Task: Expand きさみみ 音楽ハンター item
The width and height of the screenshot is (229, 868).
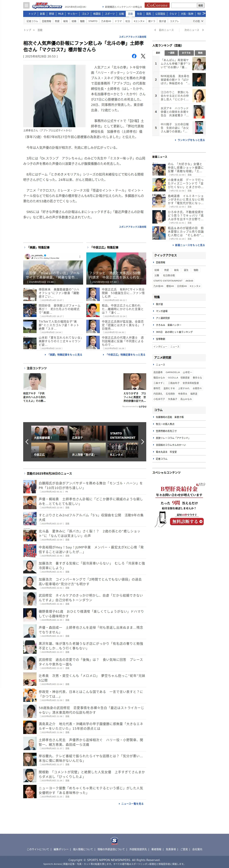Action: (x=179, y=325)
